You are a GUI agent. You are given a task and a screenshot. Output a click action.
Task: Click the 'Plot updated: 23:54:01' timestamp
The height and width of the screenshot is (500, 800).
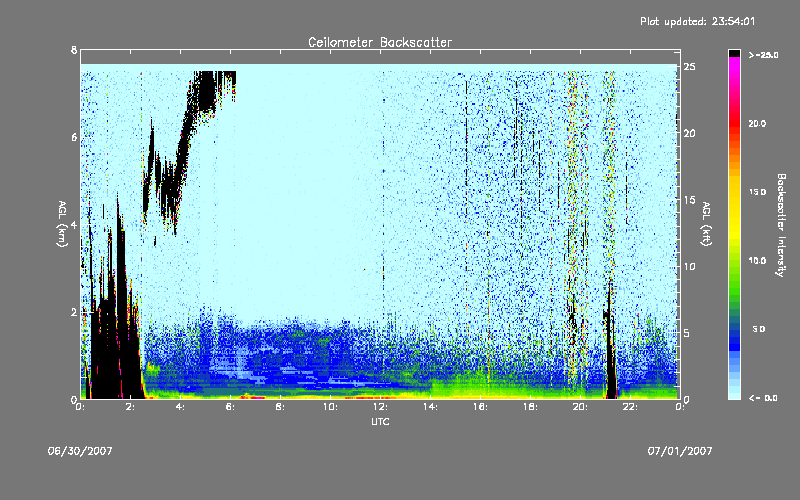(x=697, y=21)
